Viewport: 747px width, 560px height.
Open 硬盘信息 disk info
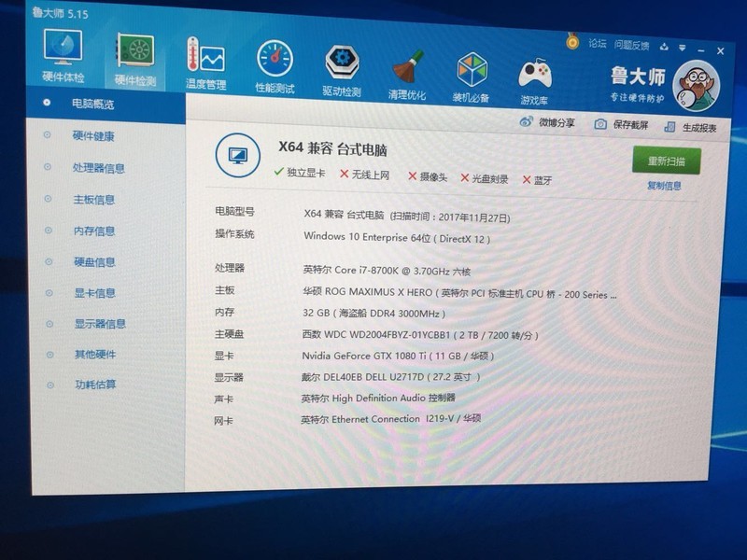[94, 261]
